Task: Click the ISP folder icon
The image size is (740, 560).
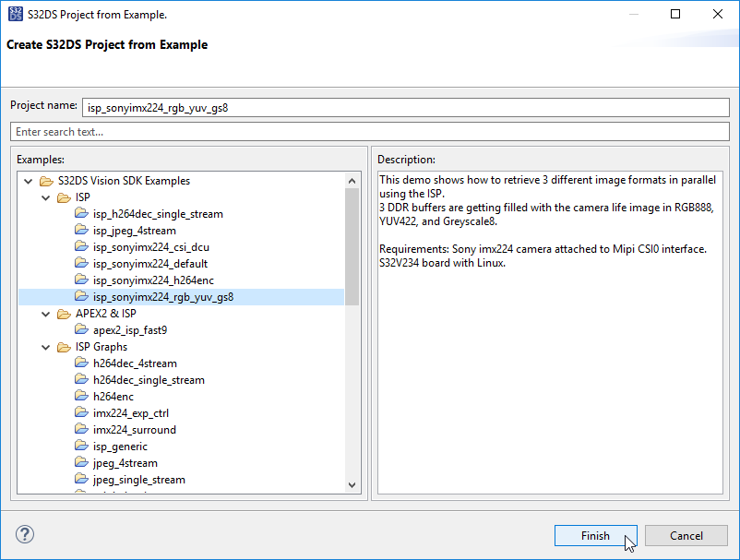Action: pyautogui.click(x=64, y=197)
